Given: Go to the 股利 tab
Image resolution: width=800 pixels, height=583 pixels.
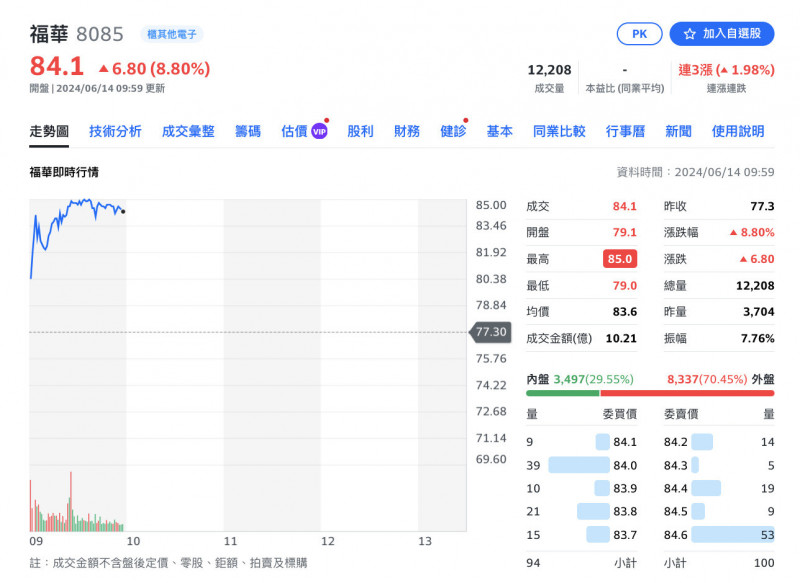Looking at the screenshot, I should tap(360, 132).
